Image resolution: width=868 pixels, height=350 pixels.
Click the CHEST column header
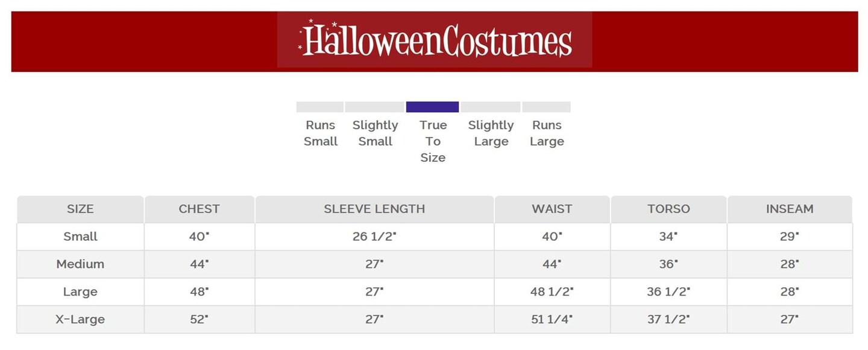(199, 209)
